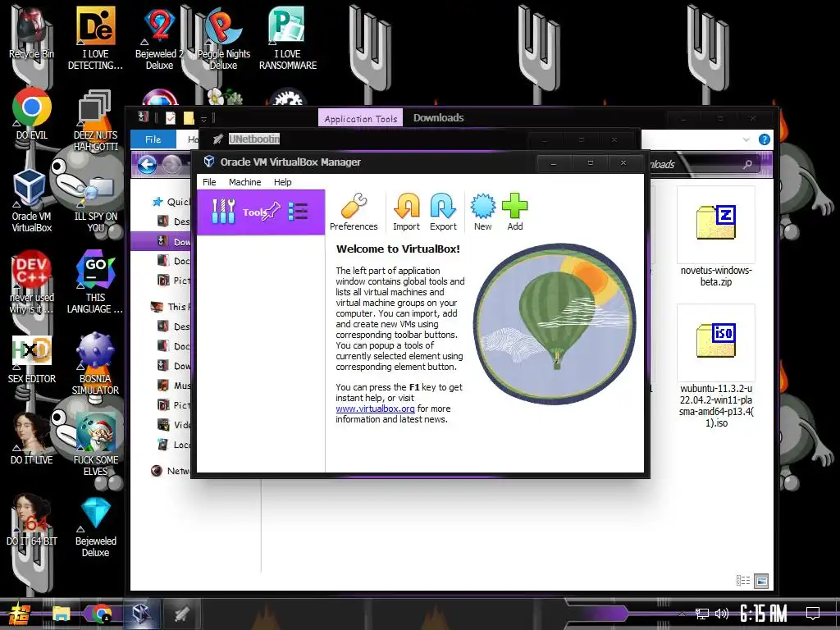
Task: Click VirtualBox taskbar button
Action: (x=141, y=614)
